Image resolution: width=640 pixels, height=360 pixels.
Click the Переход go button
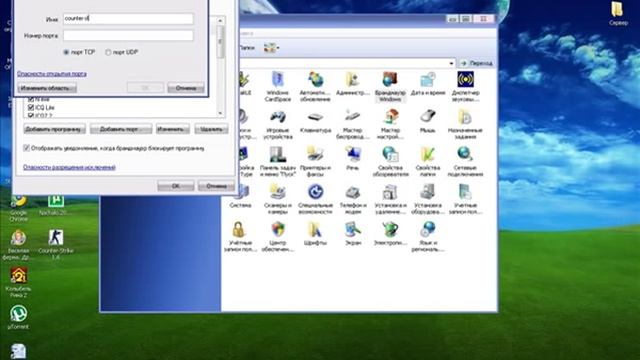[x=476, y=63]
